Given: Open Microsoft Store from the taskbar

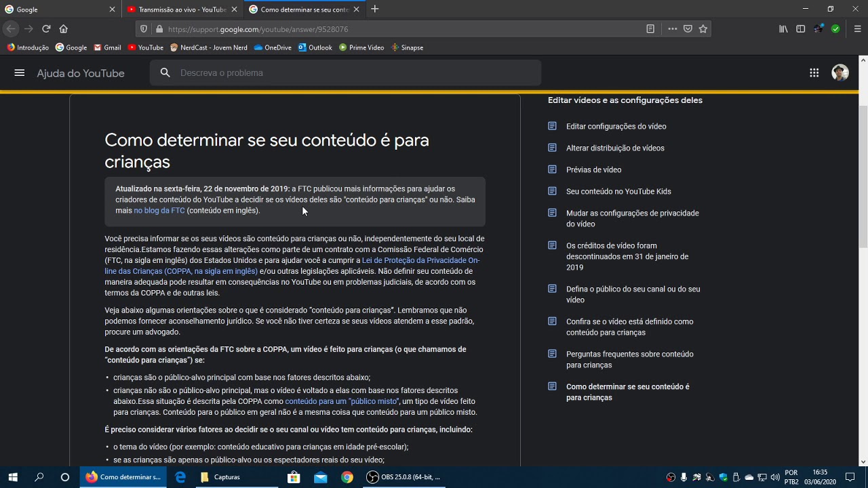Looking at the screenshot, I should (294, 477).
